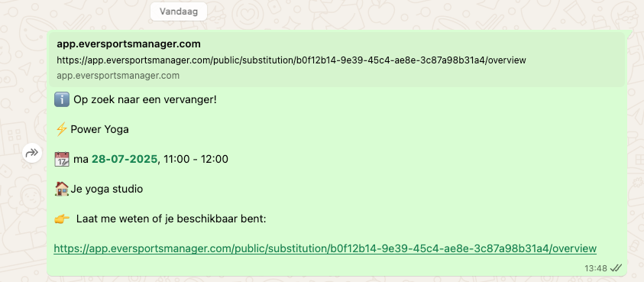Click the 11:00 - 12:00 time text
Image resolution: width=644 pixels, height=282 pixels.
click(x=196, y=159)
